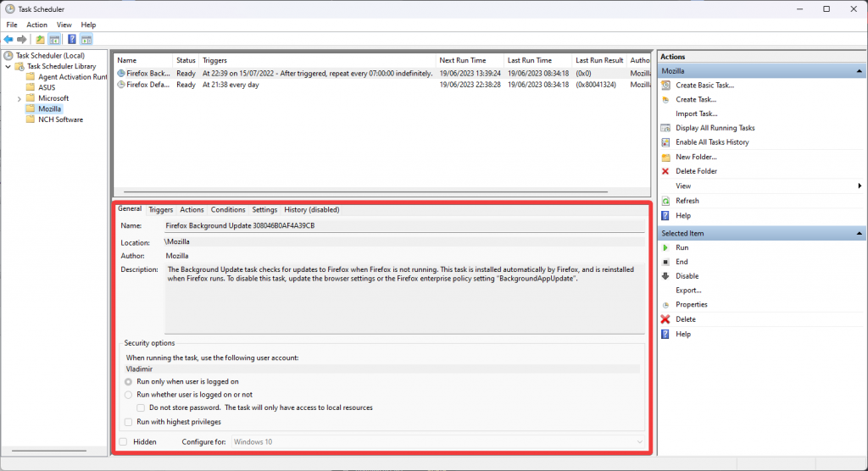Viewport: 868px width, 471px height.
Task: Select Run whether user is logged on or not
Action: pyautogui.click(x=128, y=395)
